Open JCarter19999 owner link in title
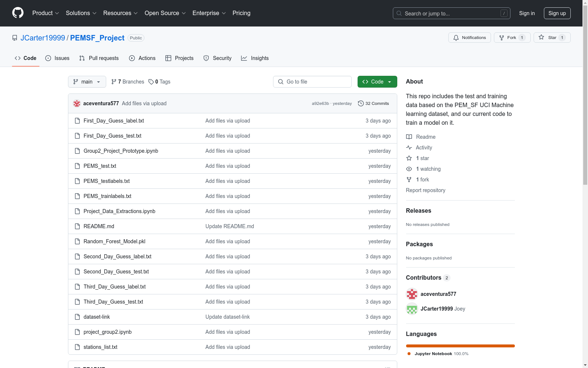This screenshot has width=588, height=368. (43, 38)
